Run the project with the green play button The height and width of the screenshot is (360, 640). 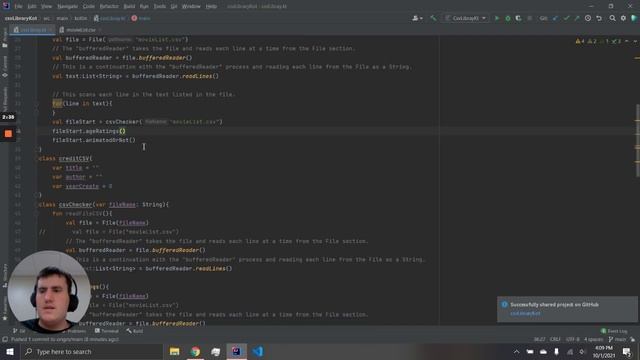[497, 18]
